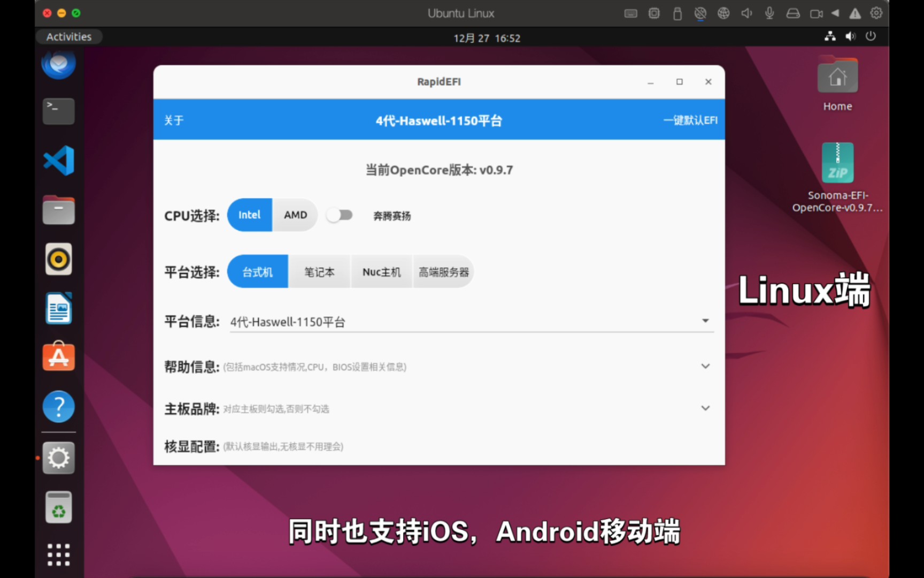
Task: Click the VM toolbar sound speaker icon
Action: [x=746, y=13]
